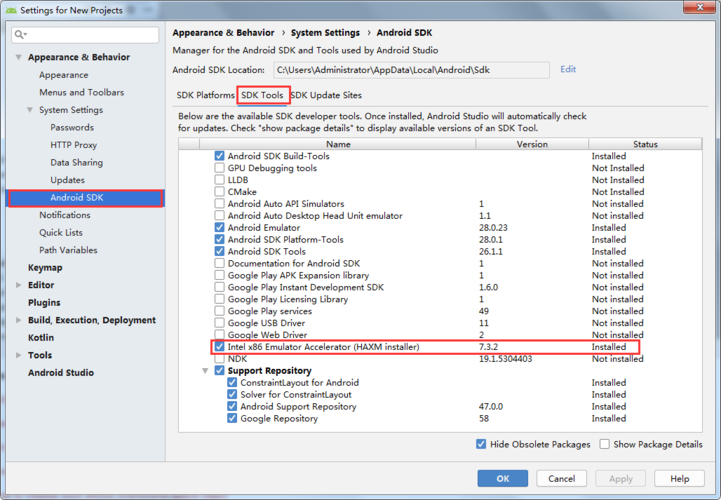This screenshot has height=500, width=721.
Task: Click the Android SDK Tools version 26.1.1
Action: pos(491,252)
